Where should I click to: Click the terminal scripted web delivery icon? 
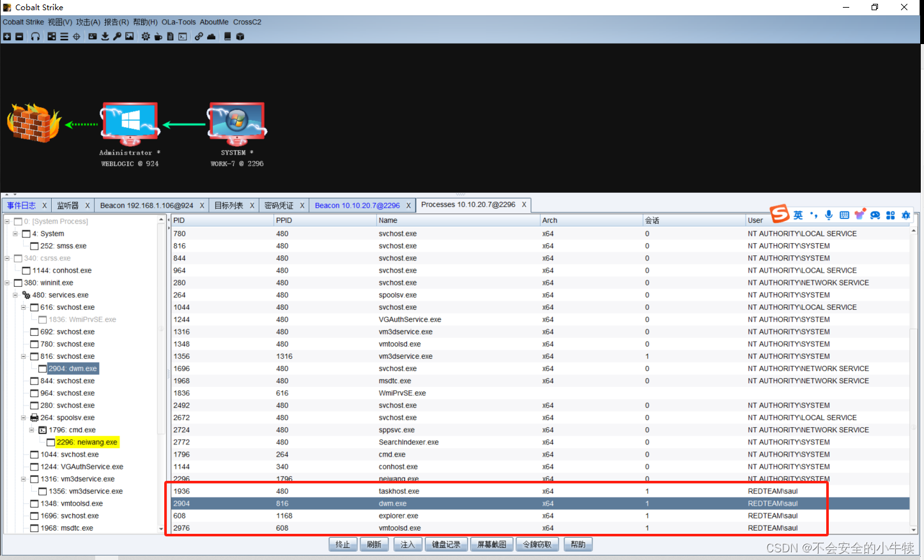(182, 36)
